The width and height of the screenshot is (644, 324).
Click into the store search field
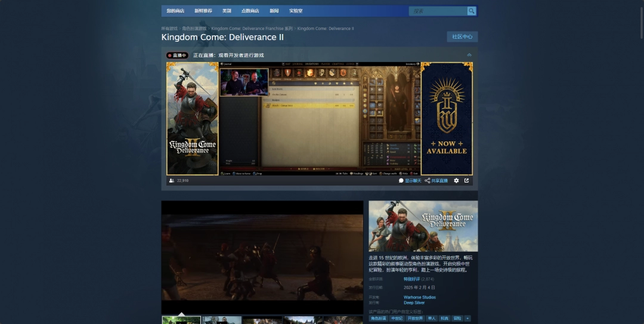[x=438, y=11]
